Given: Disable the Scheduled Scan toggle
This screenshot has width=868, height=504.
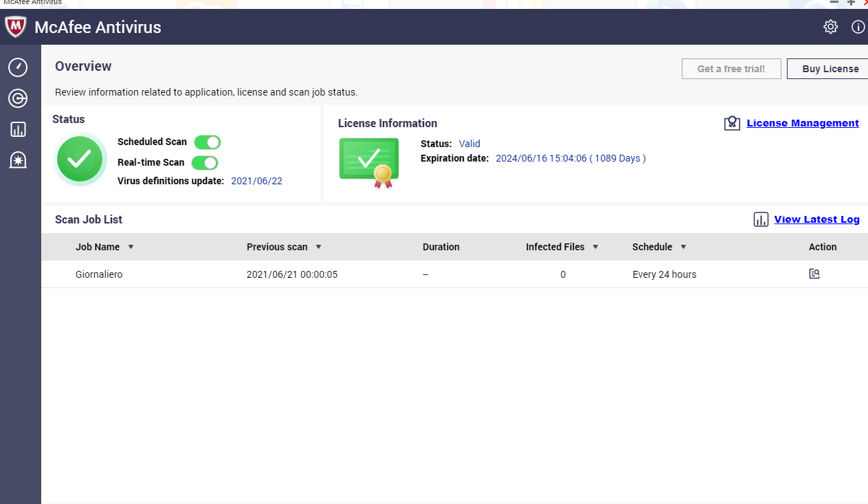Looking at the screenshot, I should [x=207, y=142].
